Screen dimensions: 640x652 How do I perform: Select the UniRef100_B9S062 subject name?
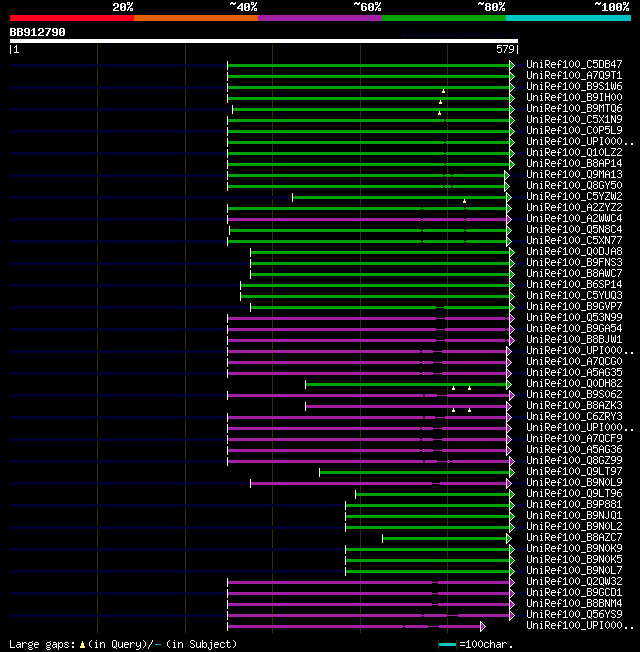[574, 395]
